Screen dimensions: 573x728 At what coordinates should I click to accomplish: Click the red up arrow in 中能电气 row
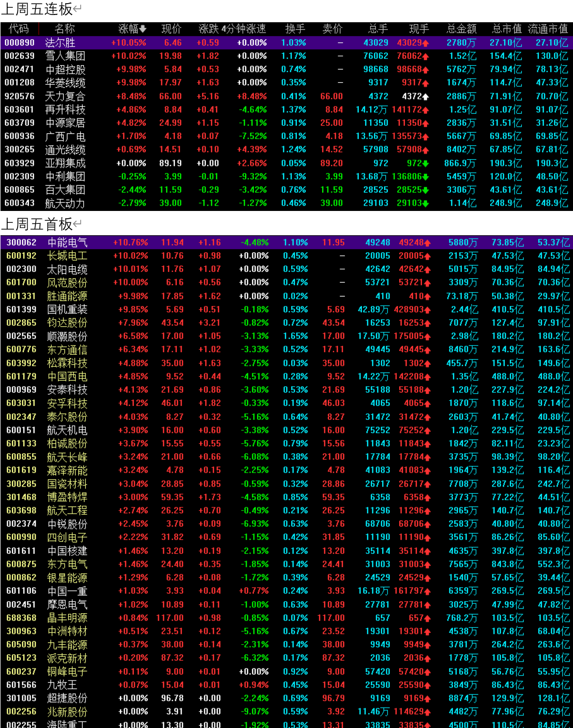pos(428,242)
